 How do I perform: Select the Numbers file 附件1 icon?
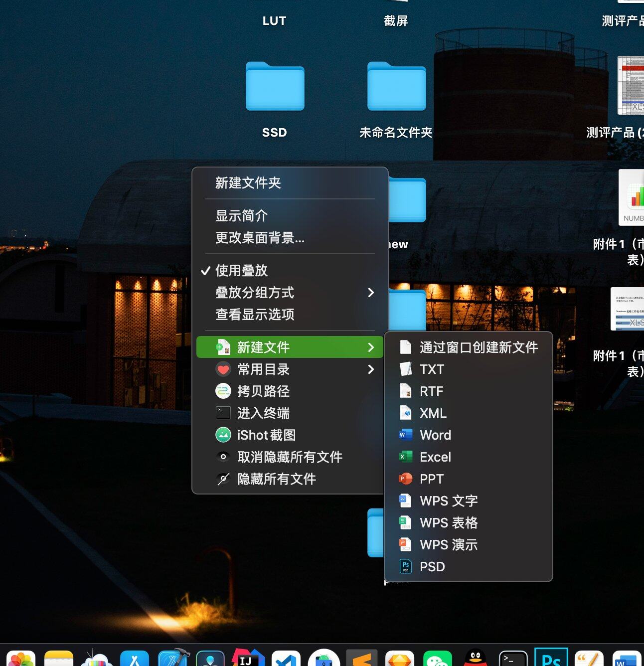(x=632, y=197)
